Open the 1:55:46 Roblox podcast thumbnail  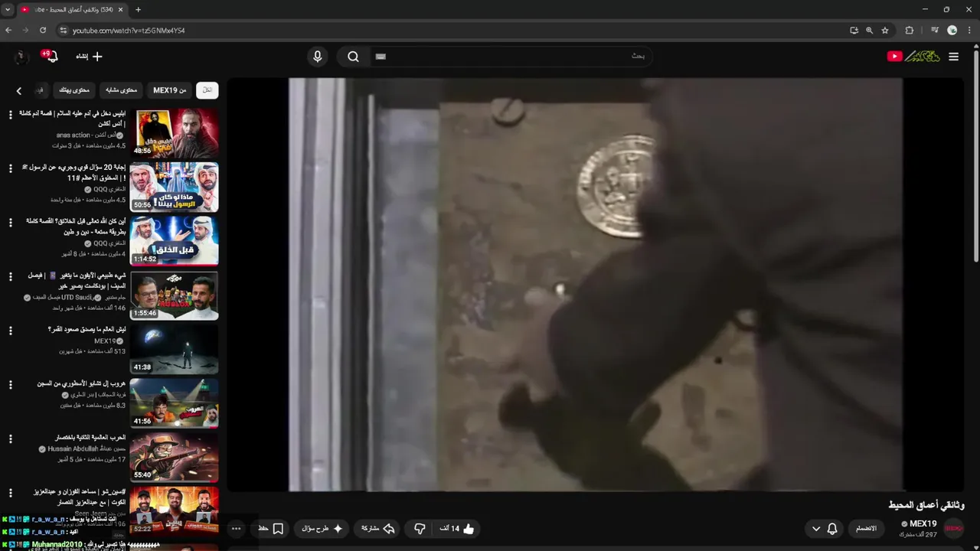(174, 295)
